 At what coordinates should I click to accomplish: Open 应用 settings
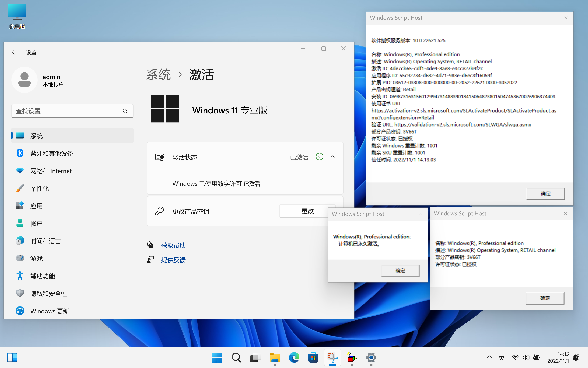(x=72, y=206)
